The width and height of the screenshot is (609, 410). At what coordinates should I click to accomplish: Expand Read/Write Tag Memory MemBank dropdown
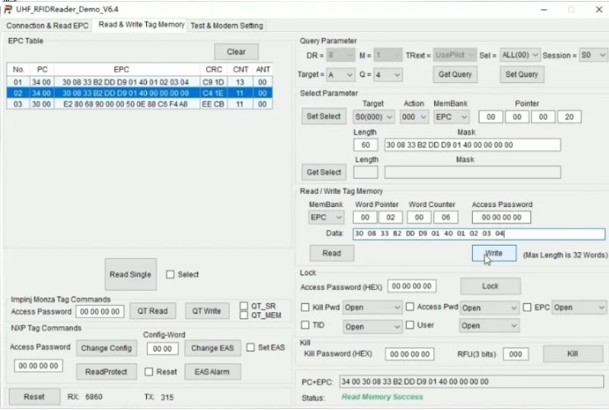tap(325, 216)
